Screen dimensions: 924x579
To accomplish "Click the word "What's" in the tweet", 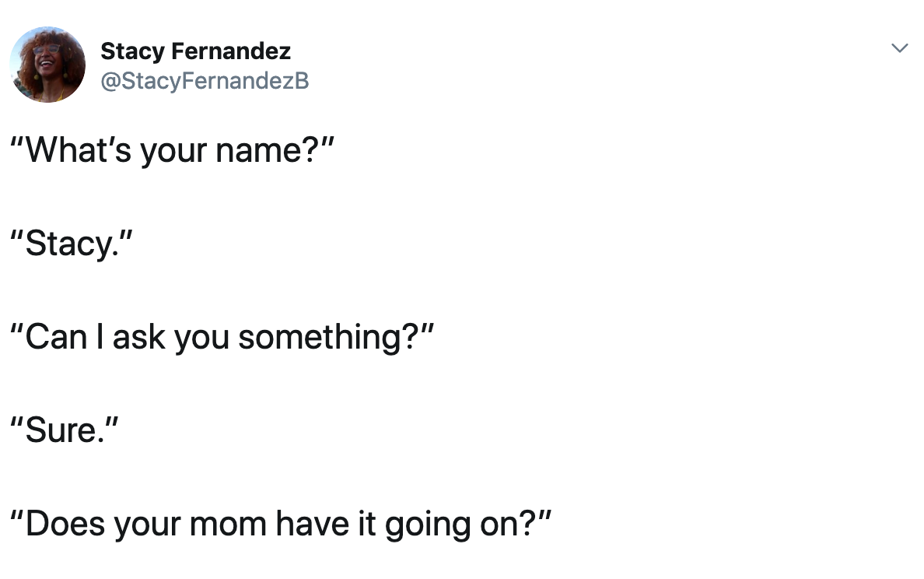I will 79,149.
